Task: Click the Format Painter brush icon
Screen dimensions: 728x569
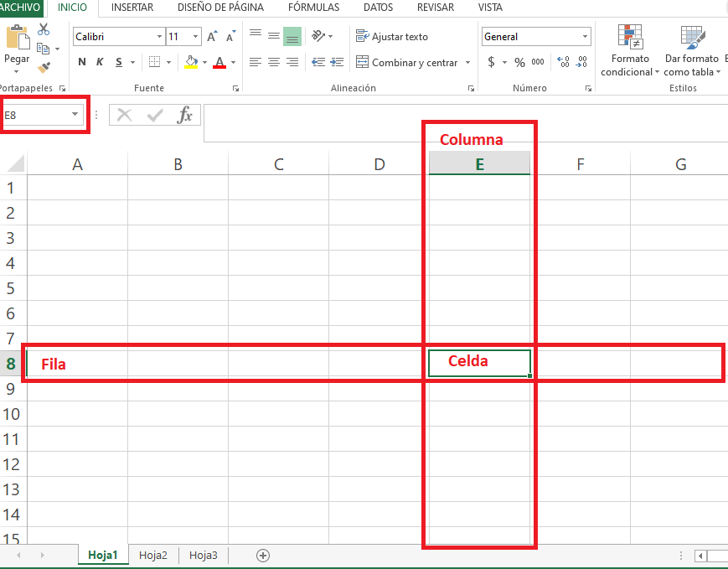Action: 44,68
